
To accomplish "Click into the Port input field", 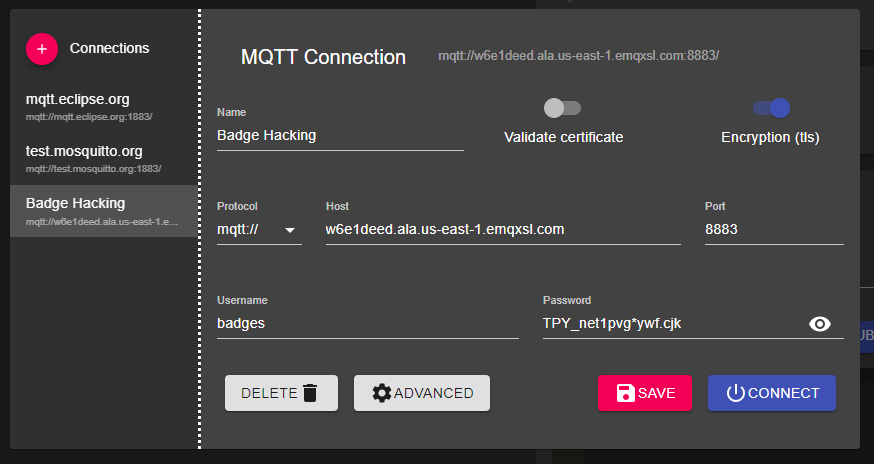I will pos(773,230).
